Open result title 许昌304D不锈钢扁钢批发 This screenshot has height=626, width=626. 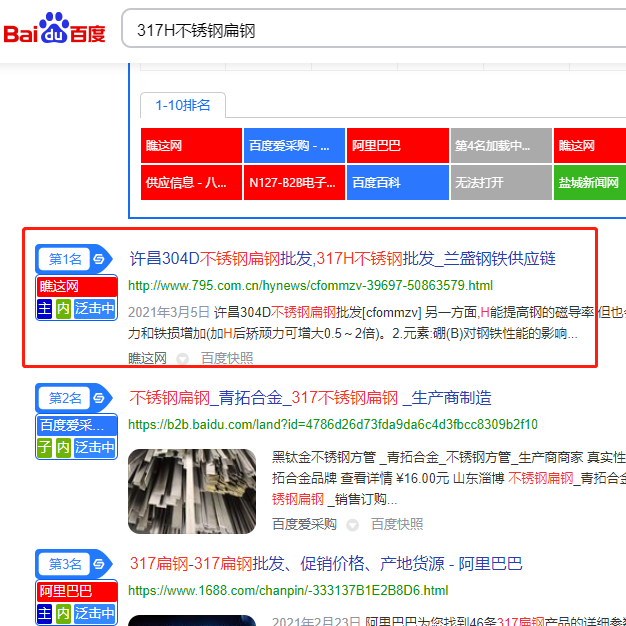tap(342, 259)
